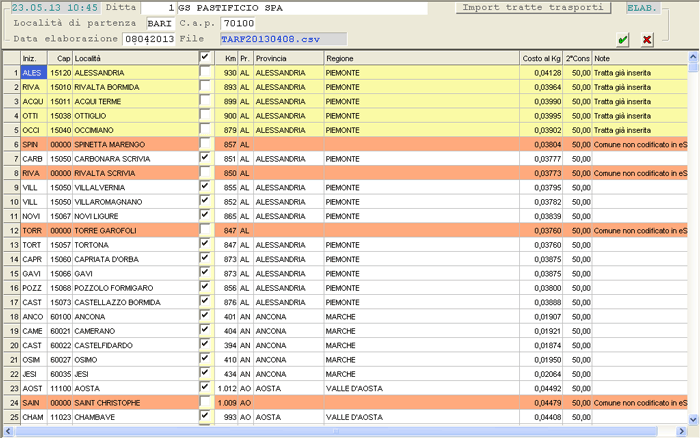
Task: Uncheck the CARBONARA SCRIVIA row checkbox
Action: click(205, 158)
